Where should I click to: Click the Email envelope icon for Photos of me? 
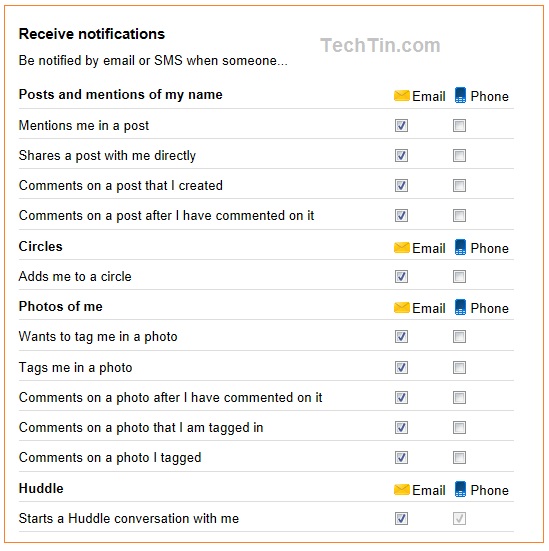point(401,307)
